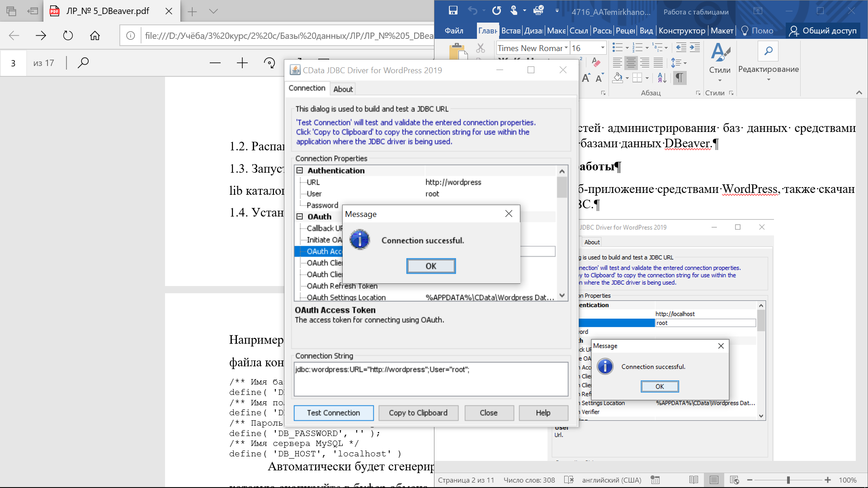Collapse the Word ribbon with chevron

coord(859,93)
